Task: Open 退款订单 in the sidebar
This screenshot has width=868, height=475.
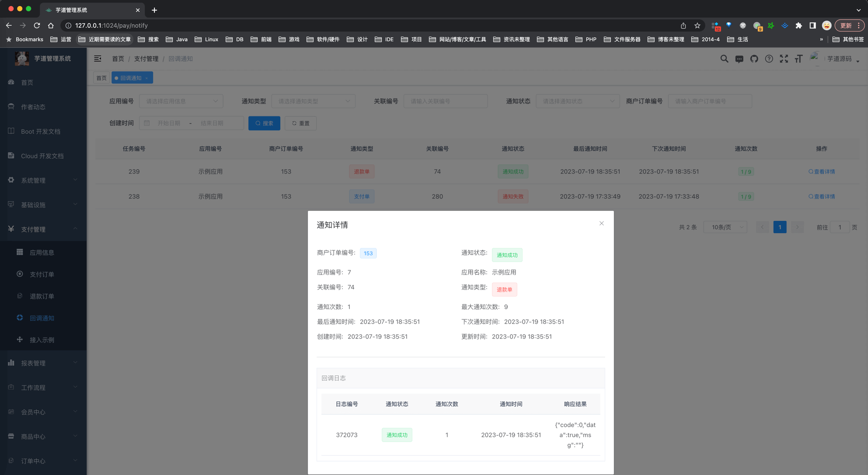Action: tap(42, 296)
